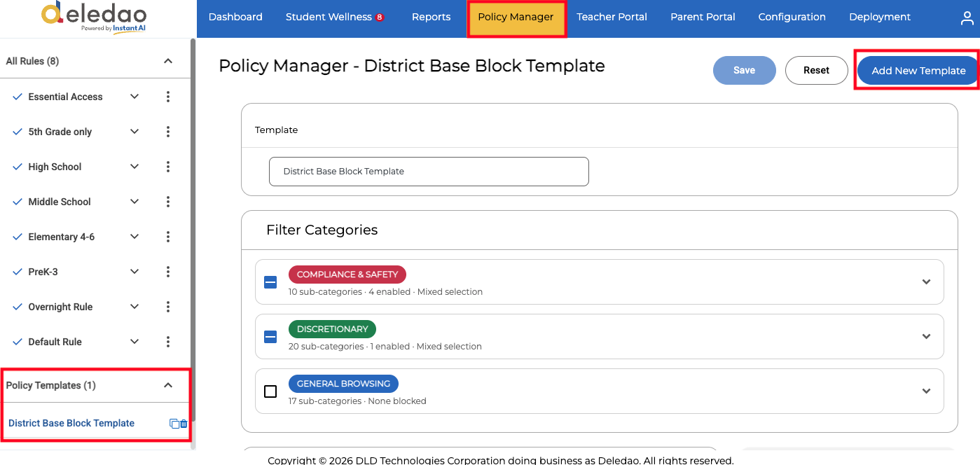Expand the Default Rule
This screenshot has height=465, width=980.
pyautogui.click(x=134, y=342)
